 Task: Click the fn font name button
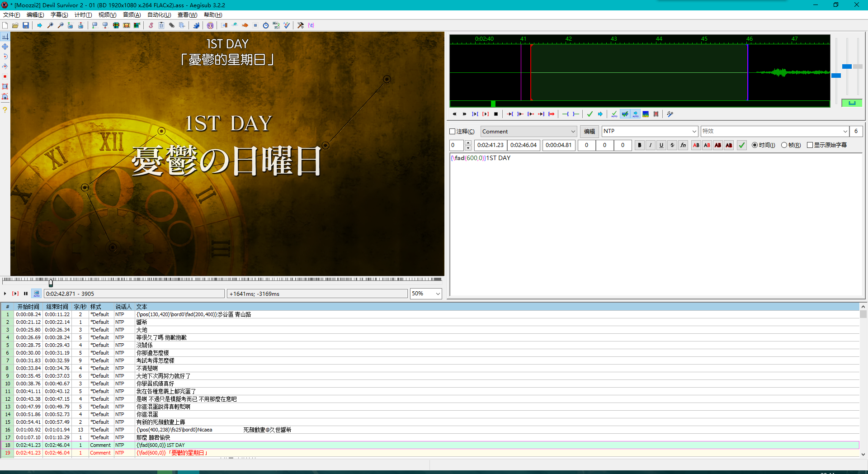(683, 145)
